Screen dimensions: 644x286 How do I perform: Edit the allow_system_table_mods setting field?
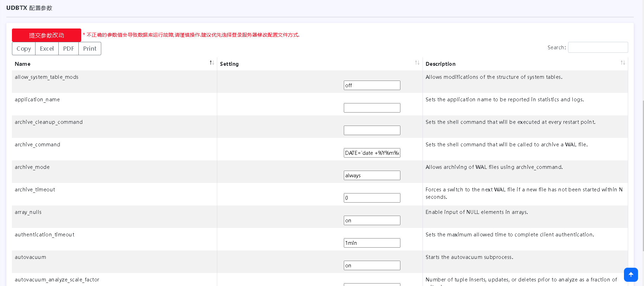(x=372, y=85)
